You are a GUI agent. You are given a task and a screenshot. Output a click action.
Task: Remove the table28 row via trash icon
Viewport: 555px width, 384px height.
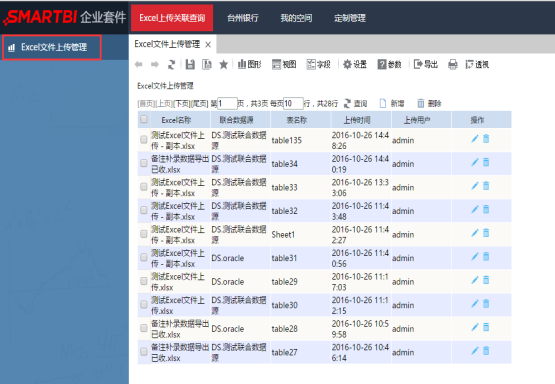pyautogui.click(x=486, y=327)
